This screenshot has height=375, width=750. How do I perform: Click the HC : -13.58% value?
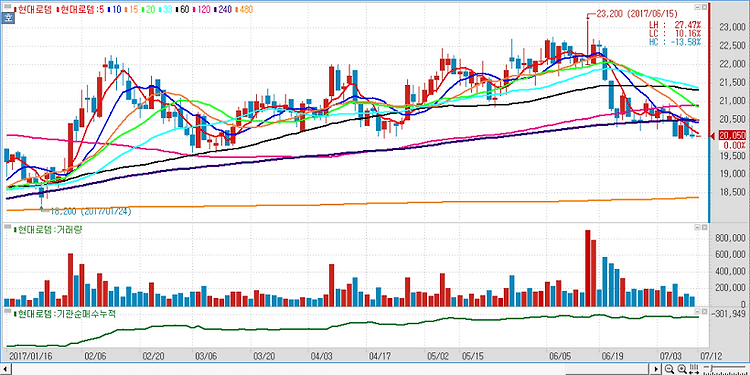(x=675, y=42)
